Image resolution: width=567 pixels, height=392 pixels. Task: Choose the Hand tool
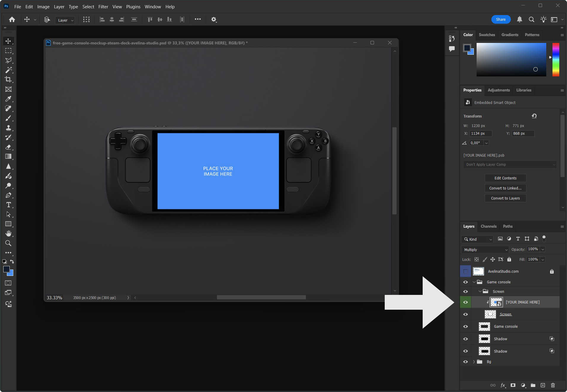(x=8, y=234)
